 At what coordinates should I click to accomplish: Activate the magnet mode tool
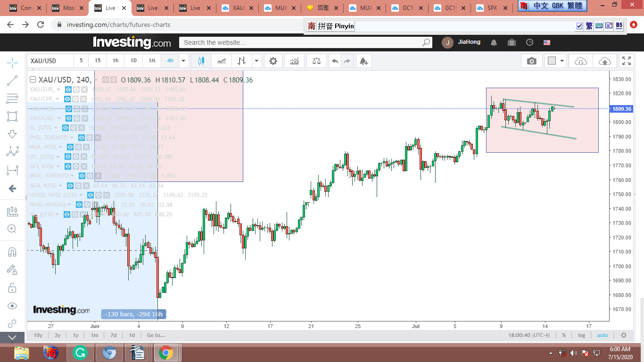(x=12, y=252)
